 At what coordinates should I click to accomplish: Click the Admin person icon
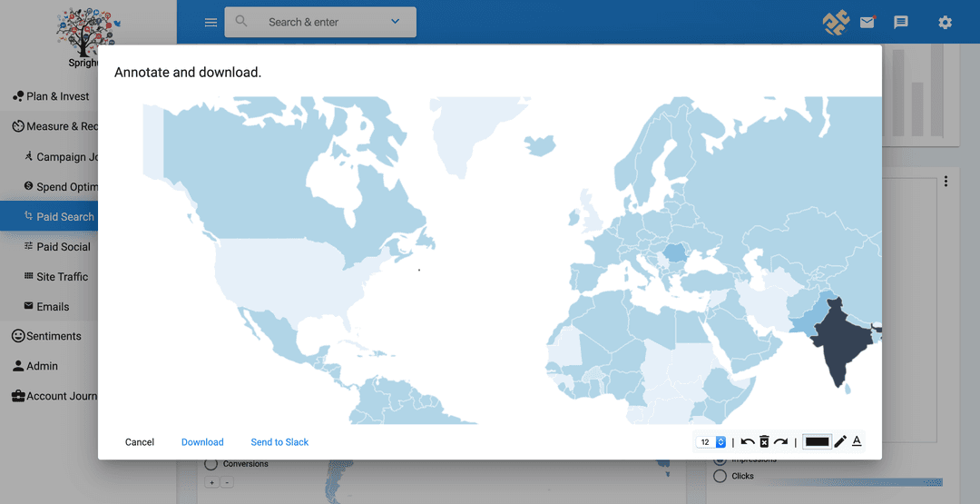pyautogui.click(x=18, y=366)
